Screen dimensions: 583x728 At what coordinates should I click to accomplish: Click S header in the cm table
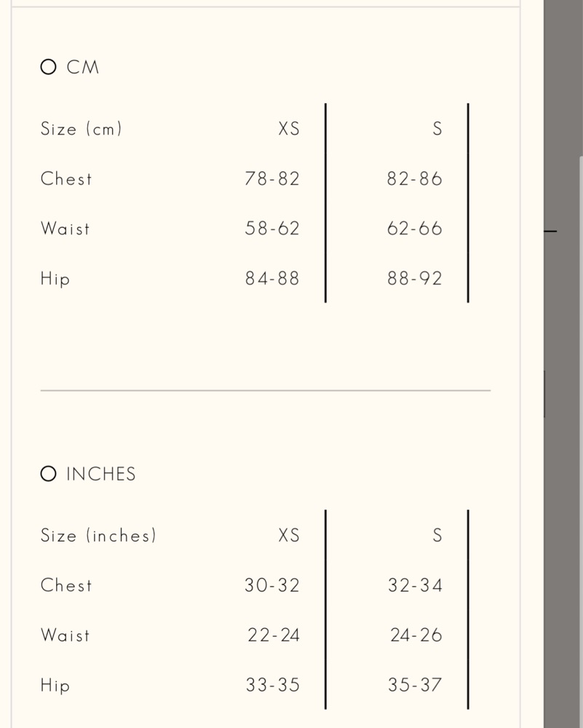tap(437, 129)
